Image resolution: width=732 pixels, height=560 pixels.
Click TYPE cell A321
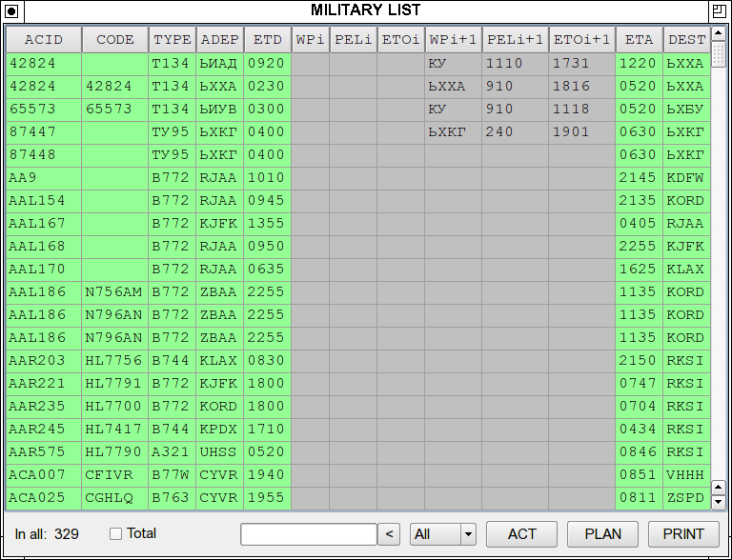(x=173, y=452)
